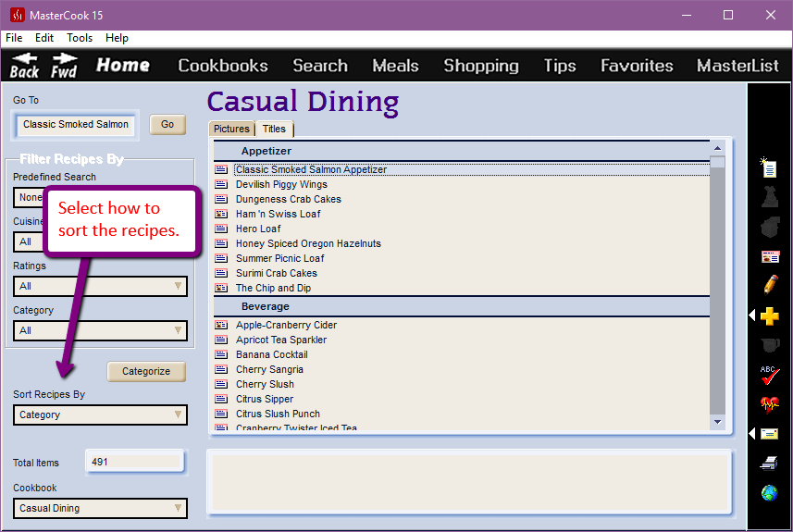Click the recipe list scroll down arrow
Screen dimensions: 793x532
coord(717,422)
